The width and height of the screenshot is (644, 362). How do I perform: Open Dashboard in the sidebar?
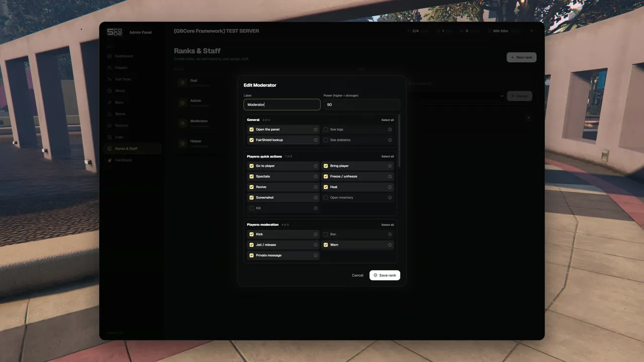[x=133, y=56]
